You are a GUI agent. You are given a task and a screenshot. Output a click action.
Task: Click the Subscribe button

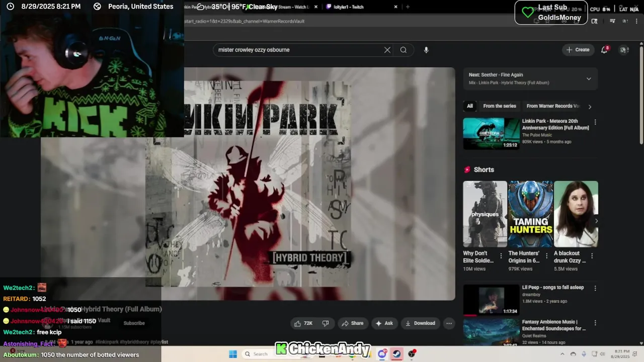134,323
